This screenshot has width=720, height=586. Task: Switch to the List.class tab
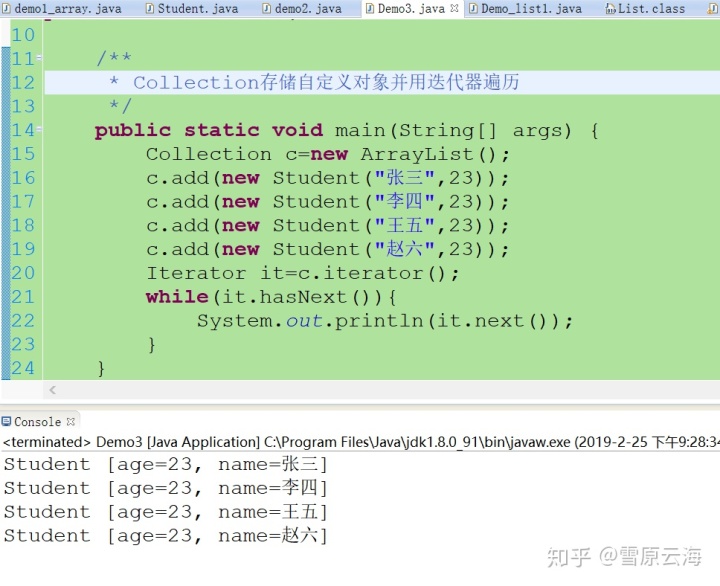pyautogui.click(x=646, y=9)
